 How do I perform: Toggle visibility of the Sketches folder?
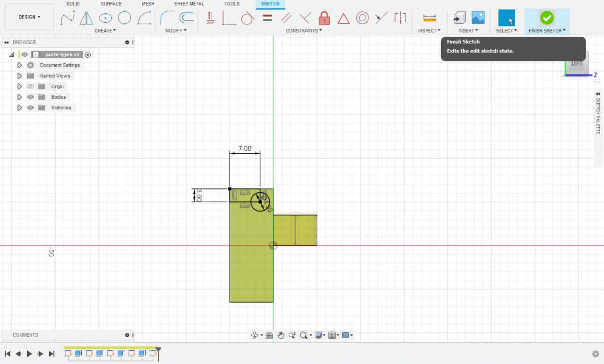click(31, 108)
